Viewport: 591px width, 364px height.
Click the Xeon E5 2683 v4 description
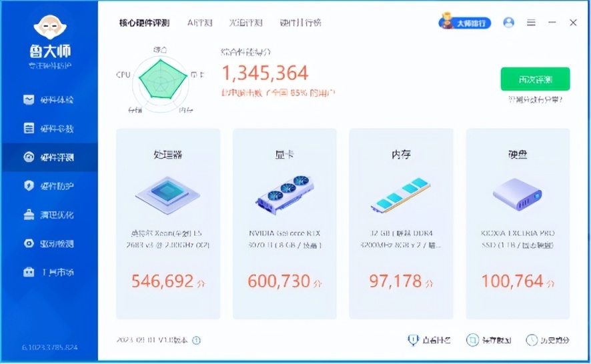point(167,239)
